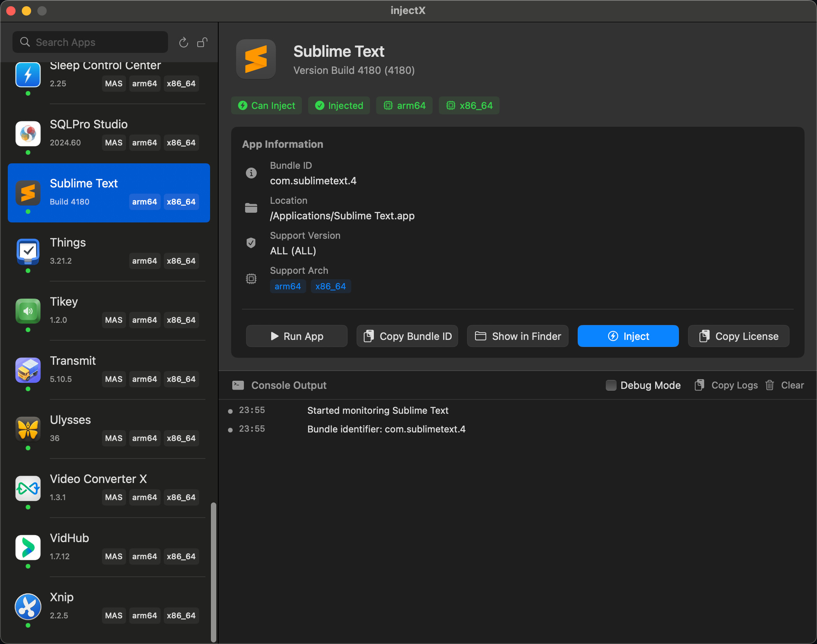Click the x86_64 tag on VidHub row
This screenshot has height=644, width=817.
181,556
